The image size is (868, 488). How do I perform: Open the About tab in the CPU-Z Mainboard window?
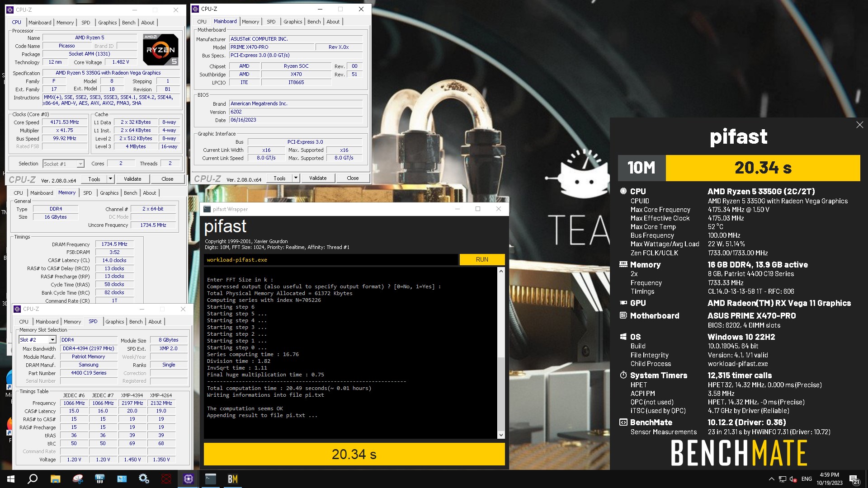coord(333,22)
